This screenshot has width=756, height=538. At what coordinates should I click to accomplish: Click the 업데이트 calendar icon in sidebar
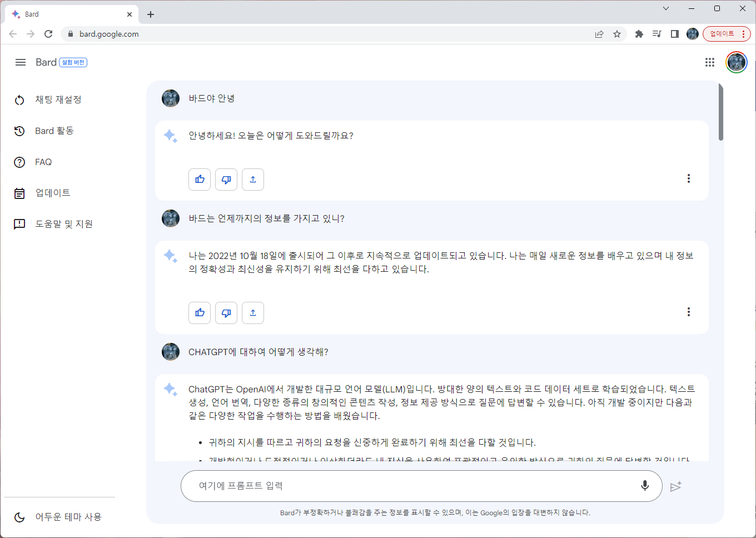pos(19,193)
